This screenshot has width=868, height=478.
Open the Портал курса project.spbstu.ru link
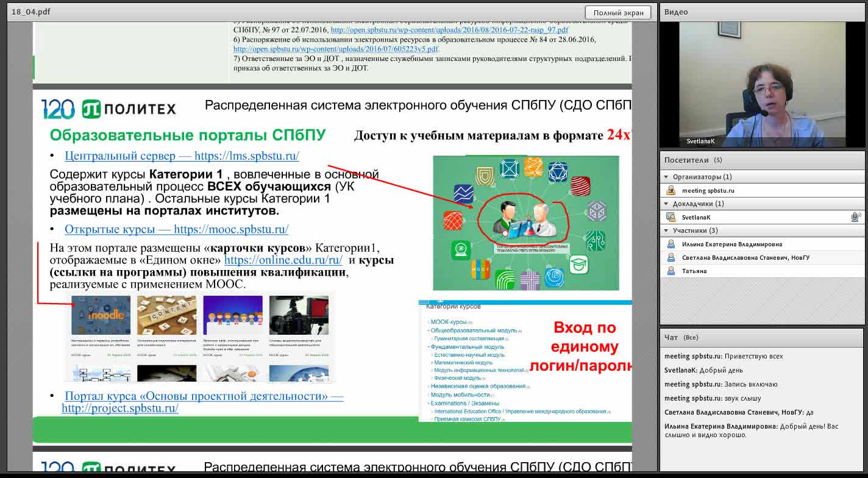coord(203,402)
